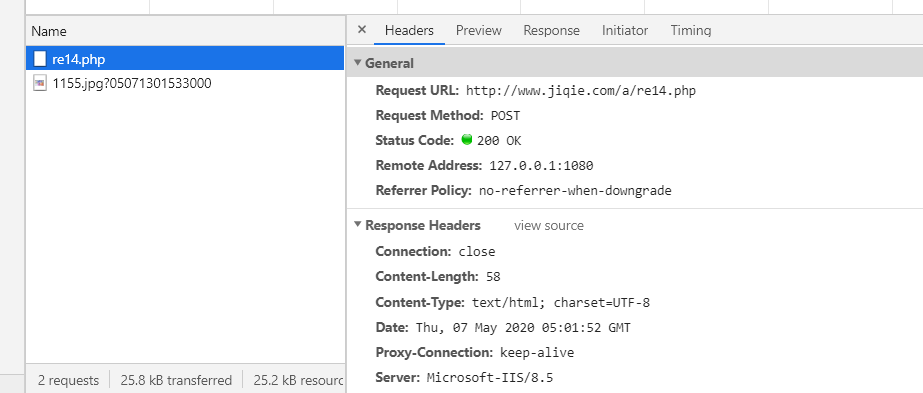Click view source for Response Headers
The image size is (923, 393).
(549, 225)
